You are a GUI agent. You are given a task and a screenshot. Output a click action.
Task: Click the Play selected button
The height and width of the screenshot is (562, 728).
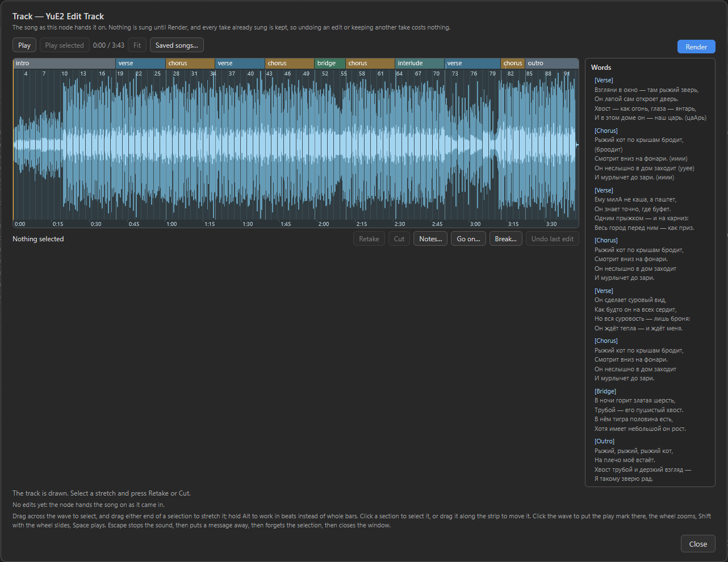click(x=64, y=45)
